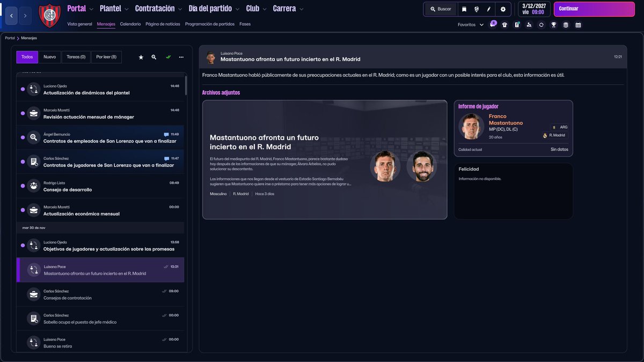
Task: Mark all read with green double-check
Action: click(x=168, y=57)
